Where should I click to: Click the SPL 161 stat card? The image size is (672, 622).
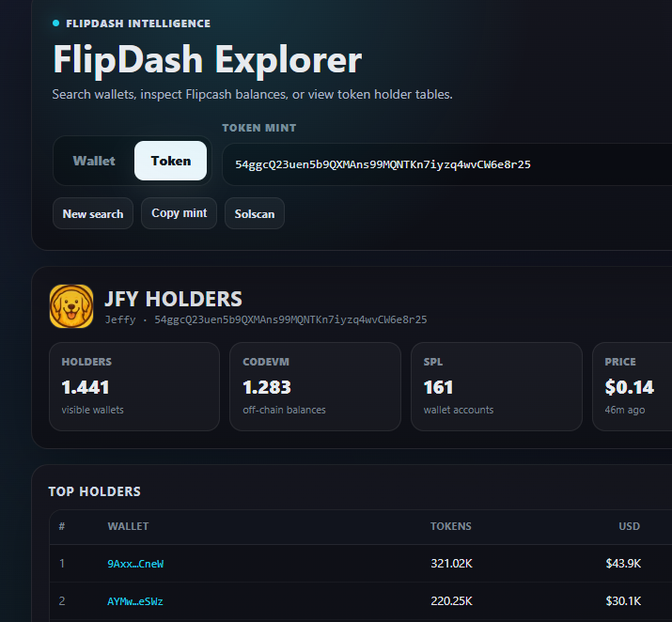(496, 386)
